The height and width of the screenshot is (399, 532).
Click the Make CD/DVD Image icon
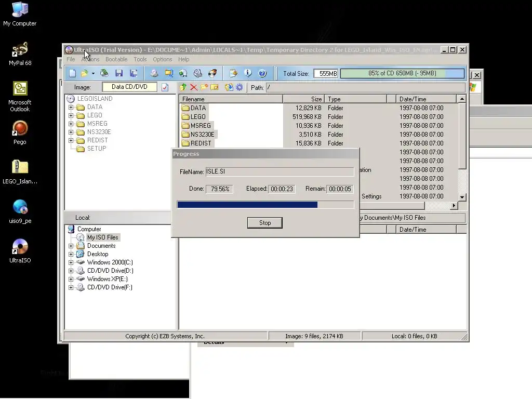(x=154, y=73)
